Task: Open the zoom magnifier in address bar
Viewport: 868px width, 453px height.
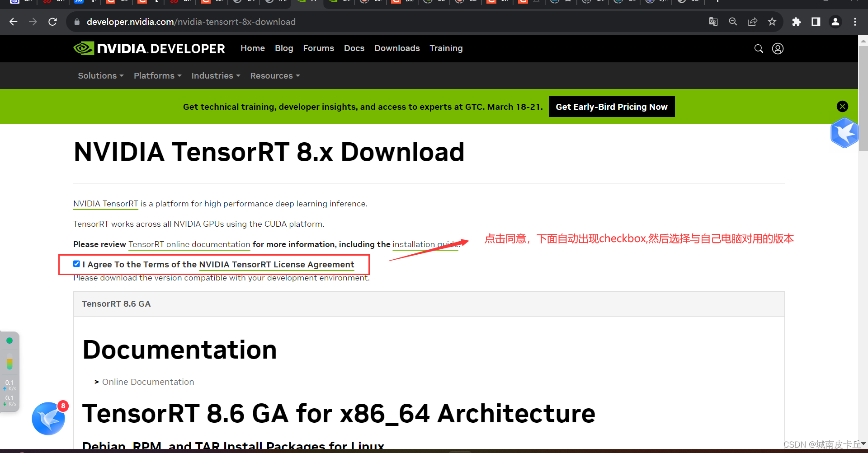Action: pos(733,22)
